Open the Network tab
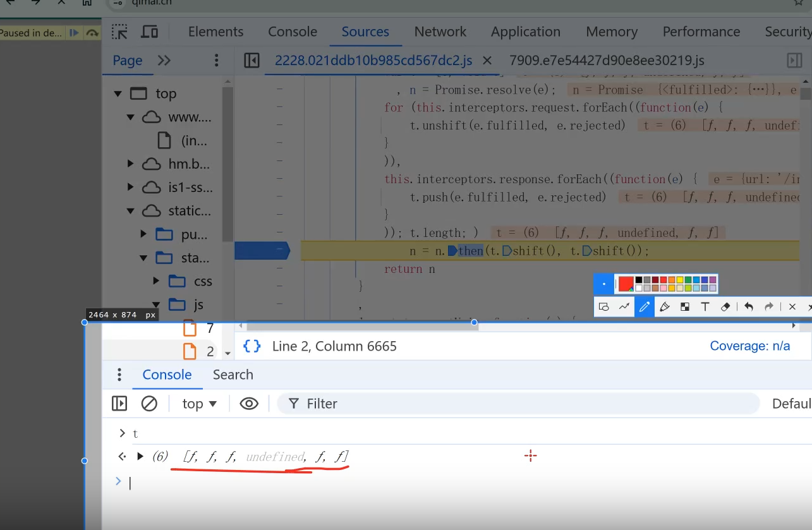 pos(440,32)
